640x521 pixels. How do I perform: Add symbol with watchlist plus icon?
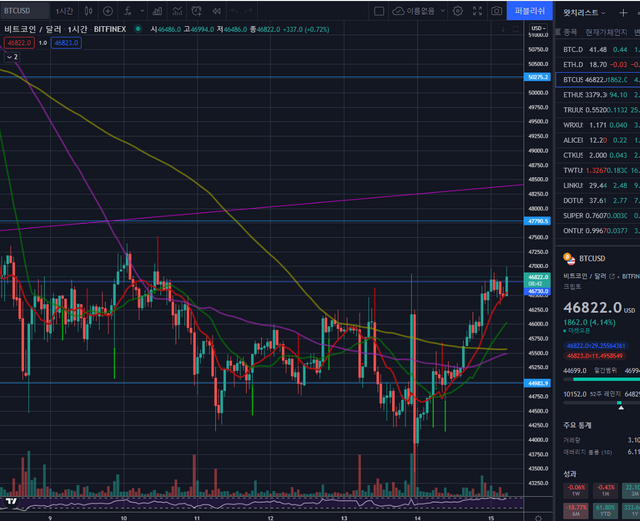623,13
